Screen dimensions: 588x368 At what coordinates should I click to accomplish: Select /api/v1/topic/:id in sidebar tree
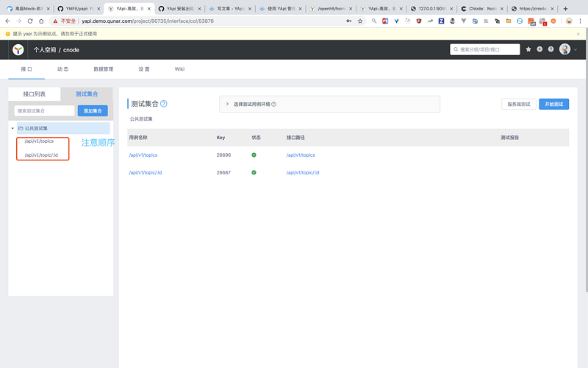point(41,155)
